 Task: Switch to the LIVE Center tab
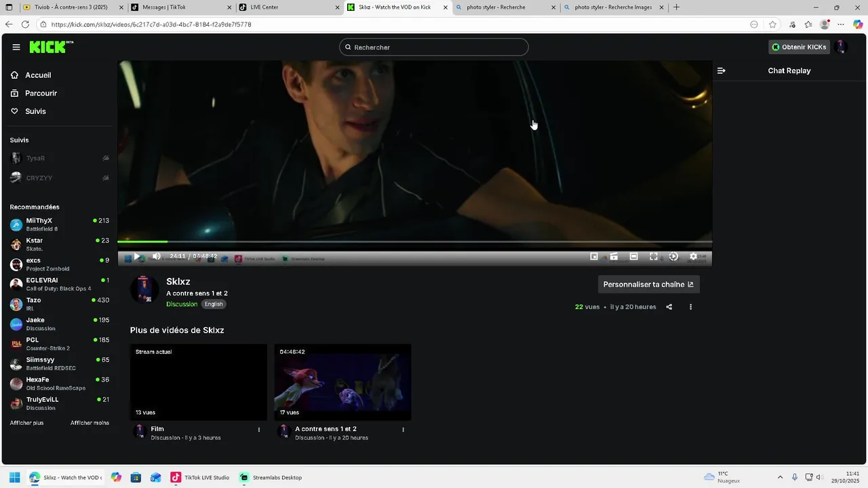coord(289,7)
